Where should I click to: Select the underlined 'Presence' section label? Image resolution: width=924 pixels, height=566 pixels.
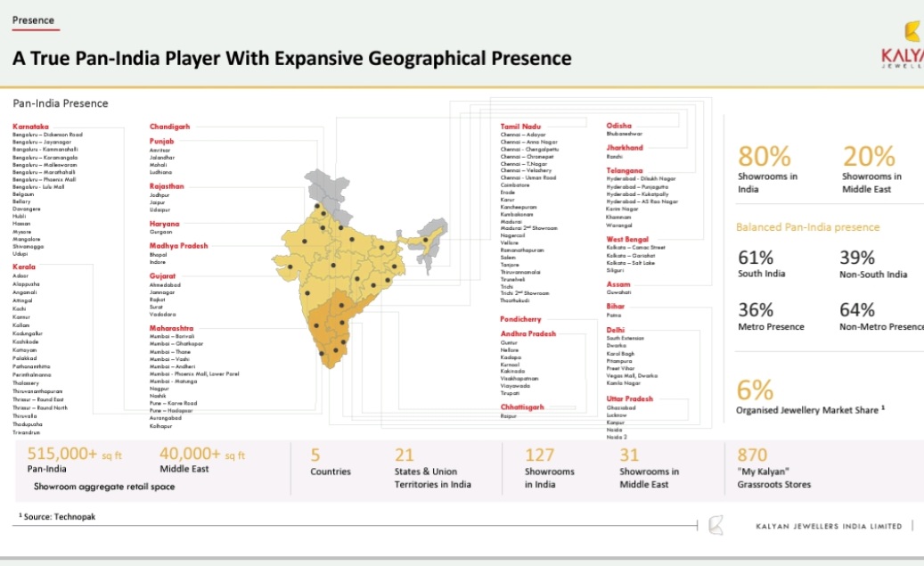(x=33, y=20)
